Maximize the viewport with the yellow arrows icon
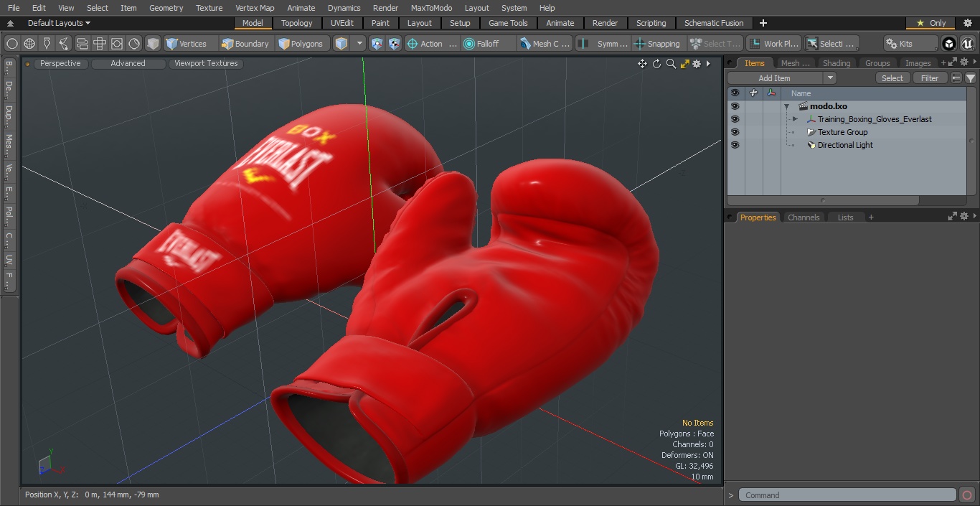 pos(684,64)
